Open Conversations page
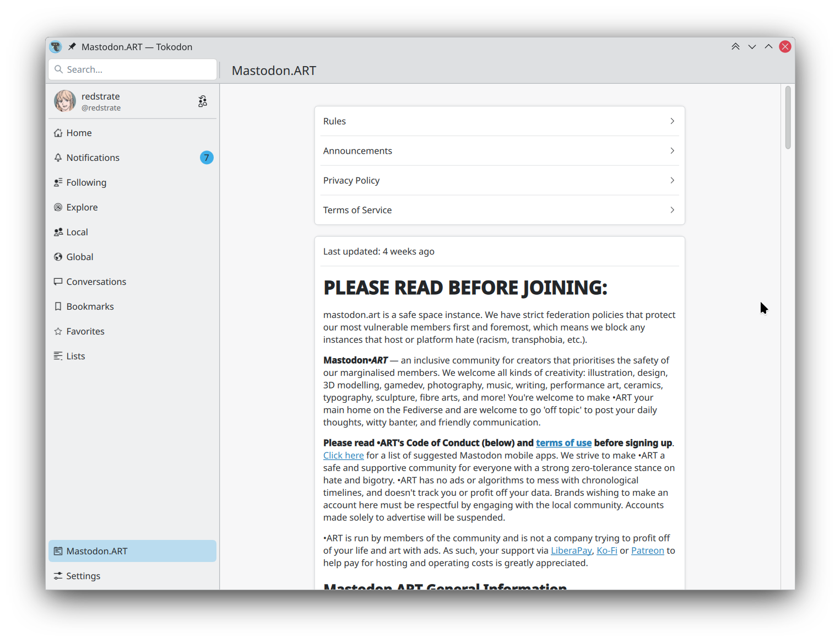 132,282
